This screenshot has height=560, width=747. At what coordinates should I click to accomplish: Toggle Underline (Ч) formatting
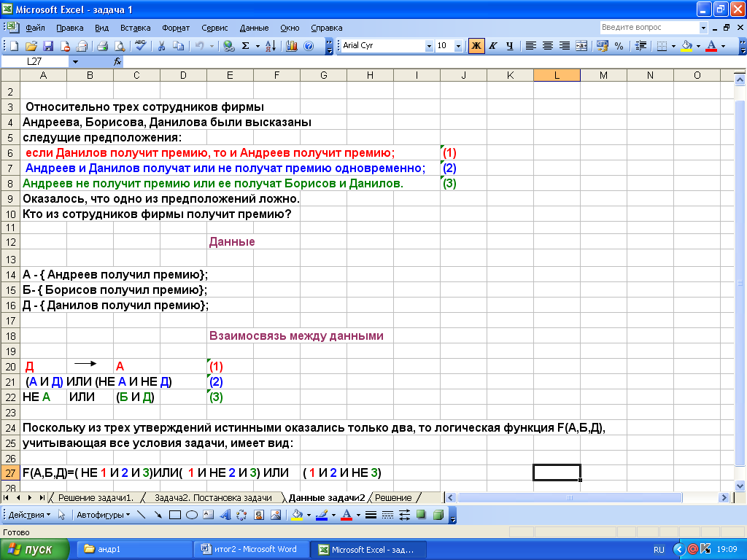click(510, 46)
